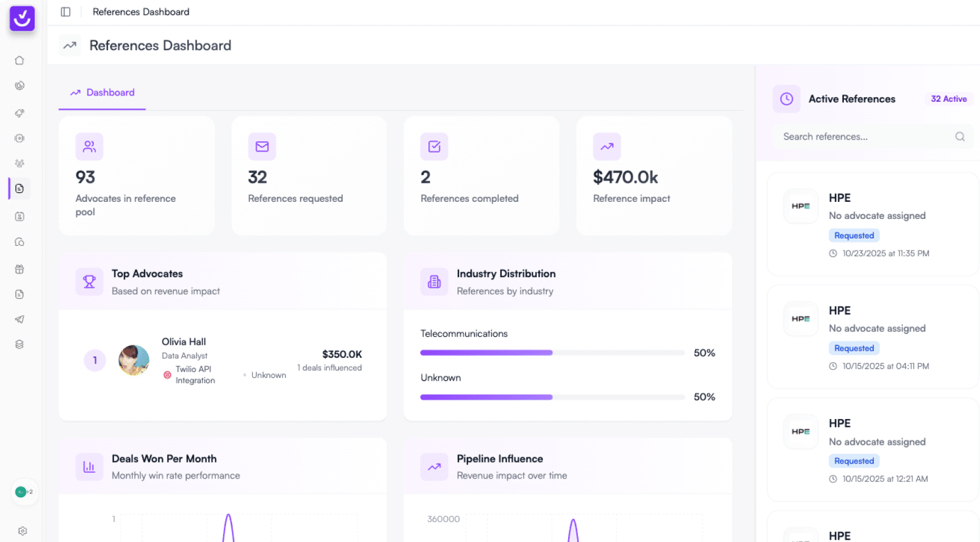Click the home icon in sidebar
This screenshot has height=542, width=980.
(19, 61)
